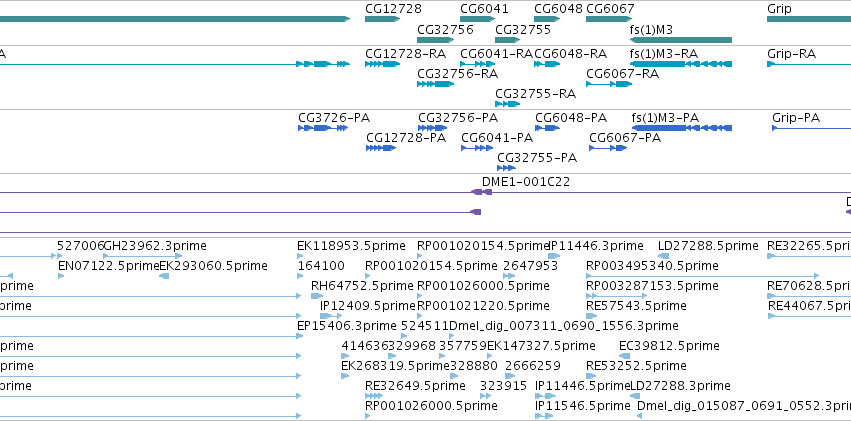Click the RP001021220.5prime EST label
Image resolution: width=851 pixels, height=421 pixels.
483,305
